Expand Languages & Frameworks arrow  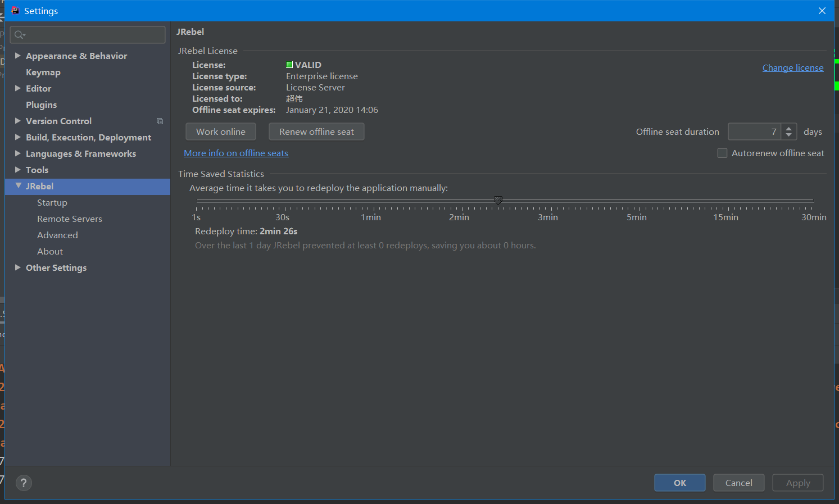[x=18, y=153]
